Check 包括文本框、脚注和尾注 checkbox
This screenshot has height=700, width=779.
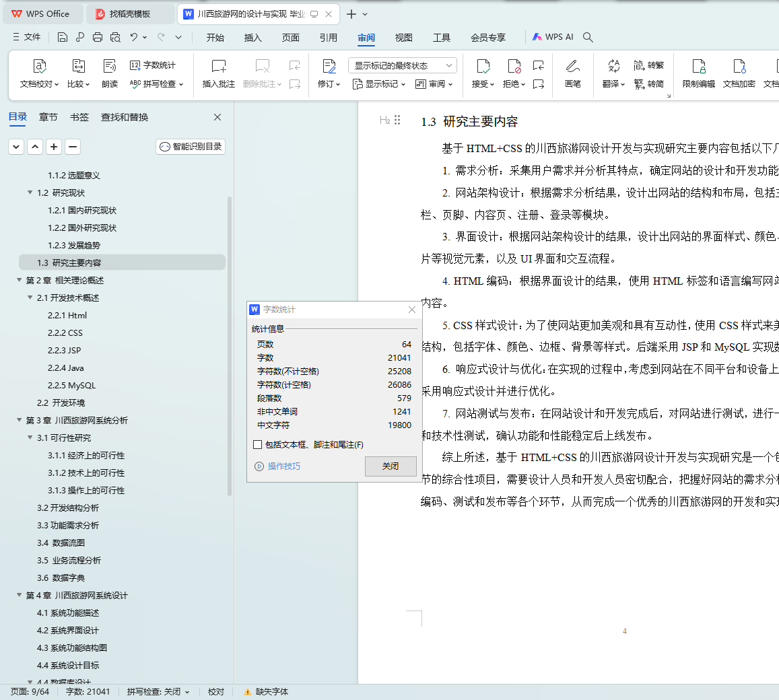click(x=257, y=445)
